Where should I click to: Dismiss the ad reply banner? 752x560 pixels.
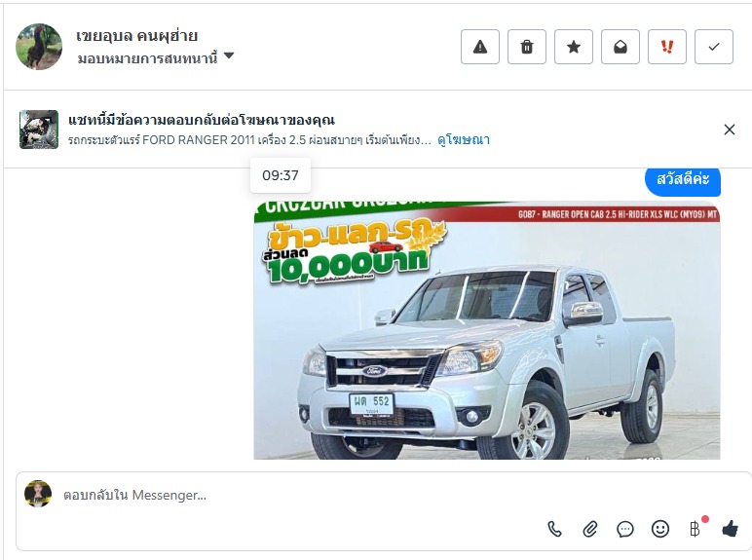(730, 130)
